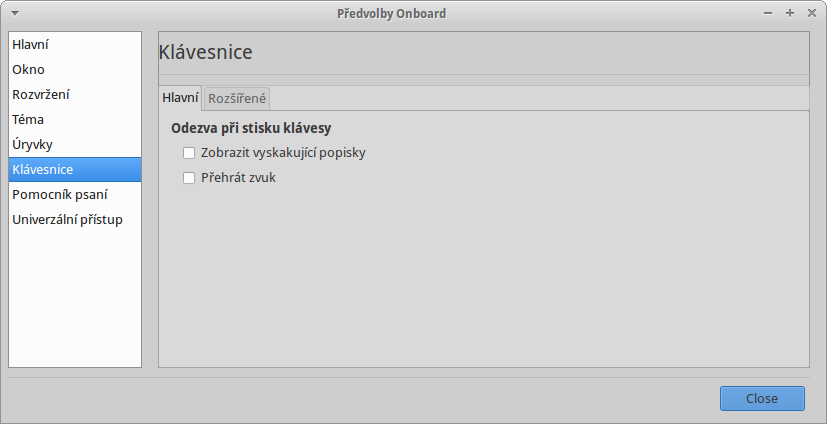Click the Klávesnice page heading

point(206,52)
